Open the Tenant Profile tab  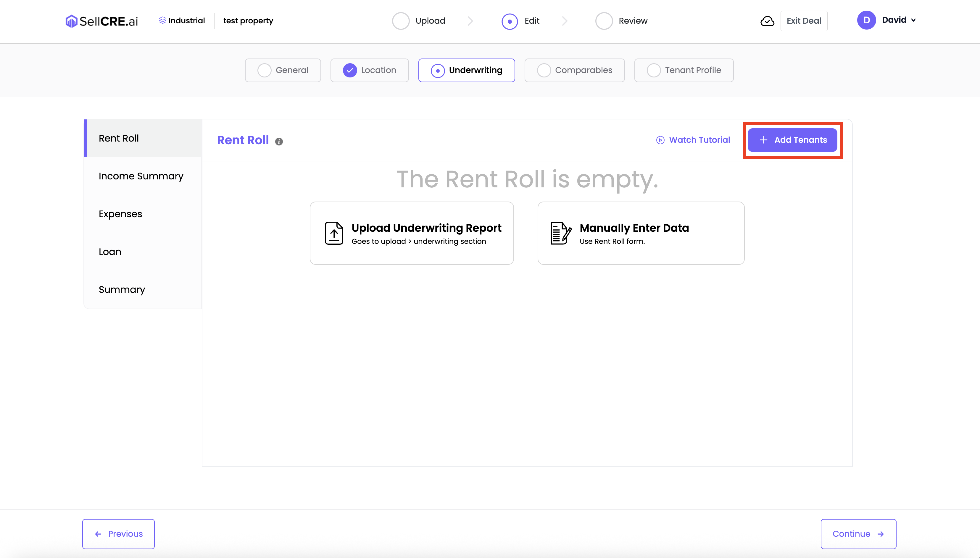684,70
